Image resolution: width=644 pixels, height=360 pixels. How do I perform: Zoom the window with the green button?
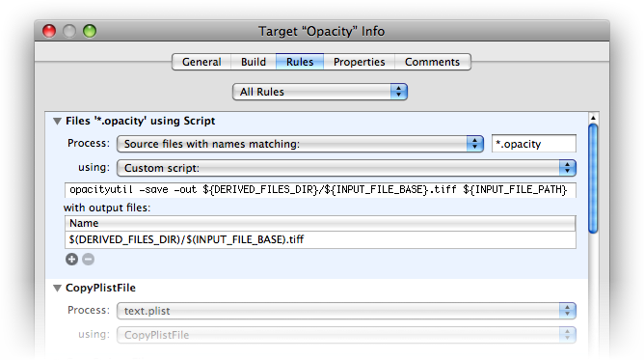click(x=90, y=31)
